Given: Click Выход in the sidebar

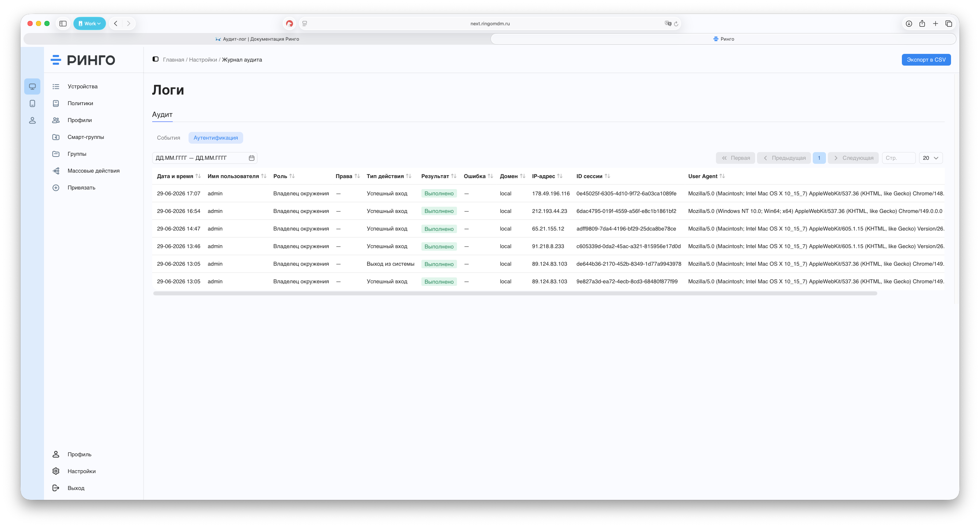Looking at the screenshot, I should click(76, 488).
